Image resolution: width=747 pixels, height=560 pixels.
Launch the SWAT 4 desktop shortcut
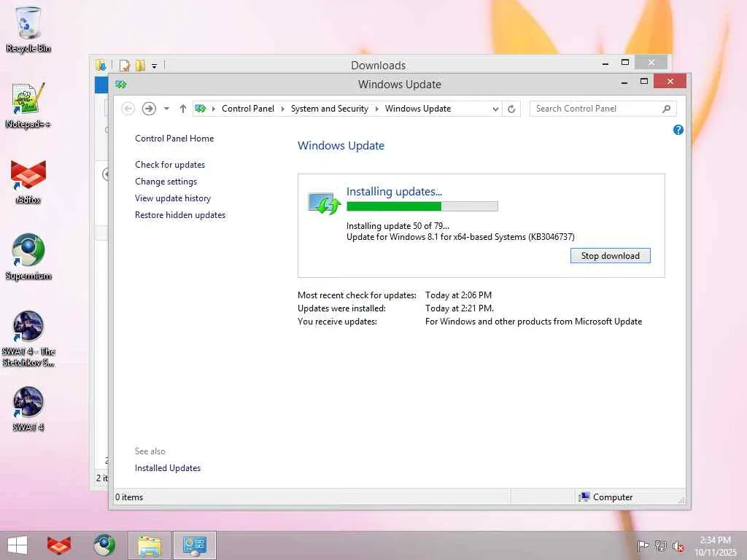pyautogui.click(x=28, y=409)
